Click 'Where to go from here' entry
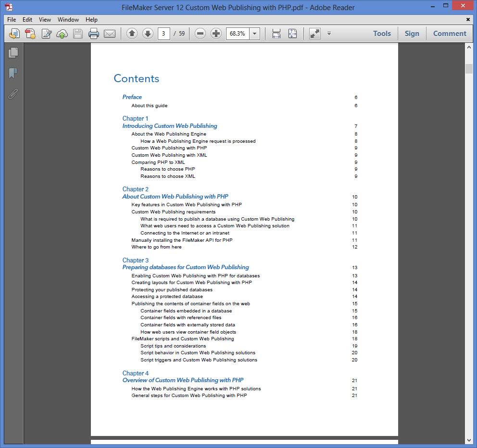Image resolution: width=477 pixels, height=448 pixels. tap(156, 247)
